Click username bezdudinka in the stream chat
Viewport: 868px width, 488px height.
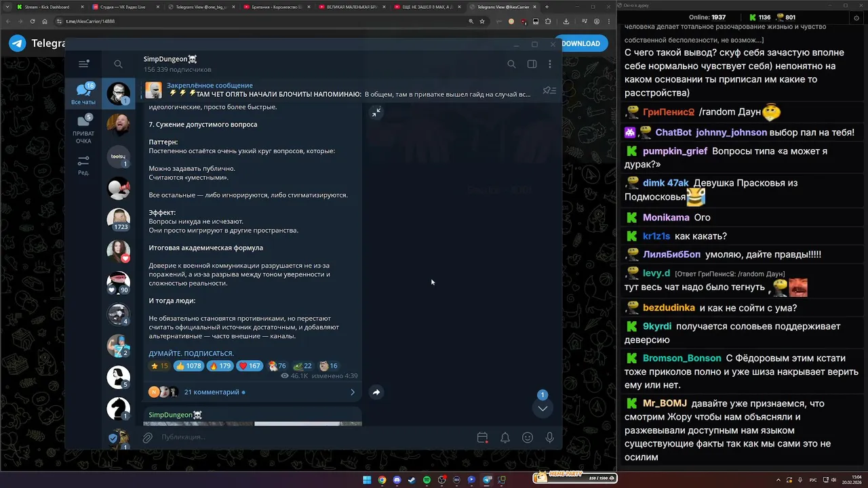pos(669,308)
